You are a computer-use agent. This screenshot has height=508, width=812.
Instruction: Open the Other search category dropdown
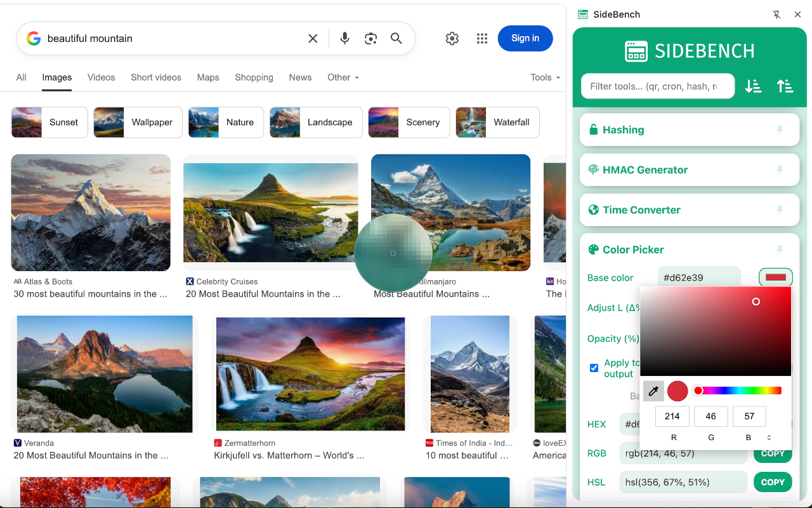pos(343,77)
